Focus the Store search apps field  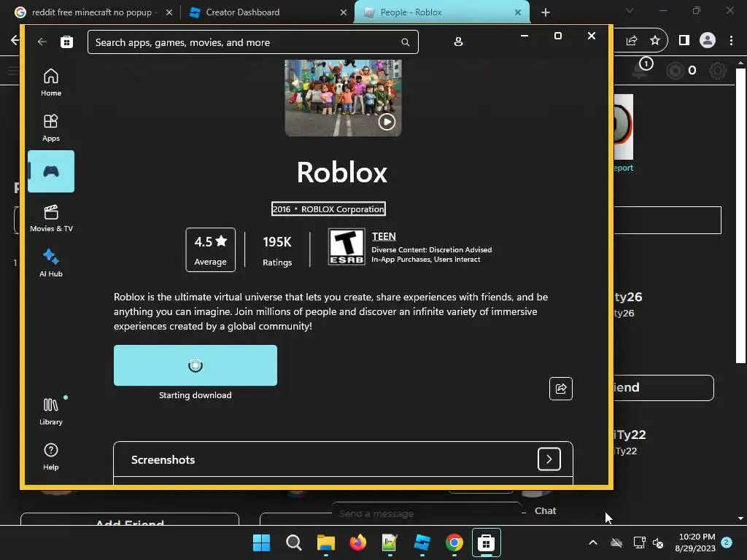click(253, 42)
